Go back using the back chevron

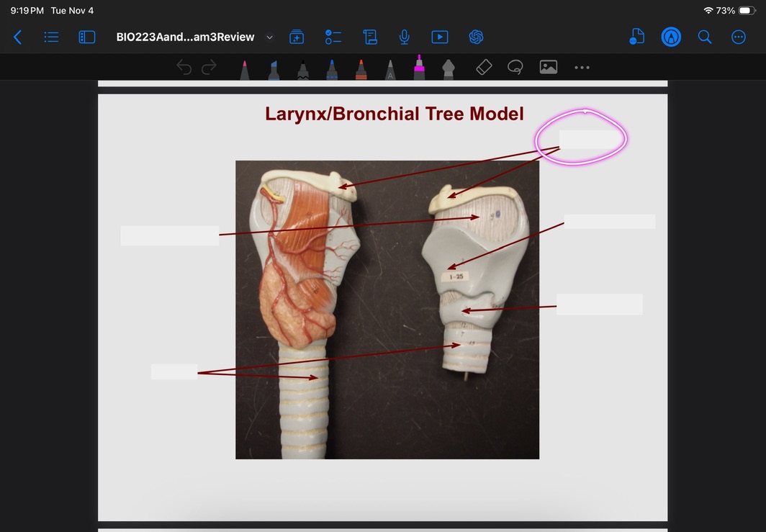click(18, 37)
